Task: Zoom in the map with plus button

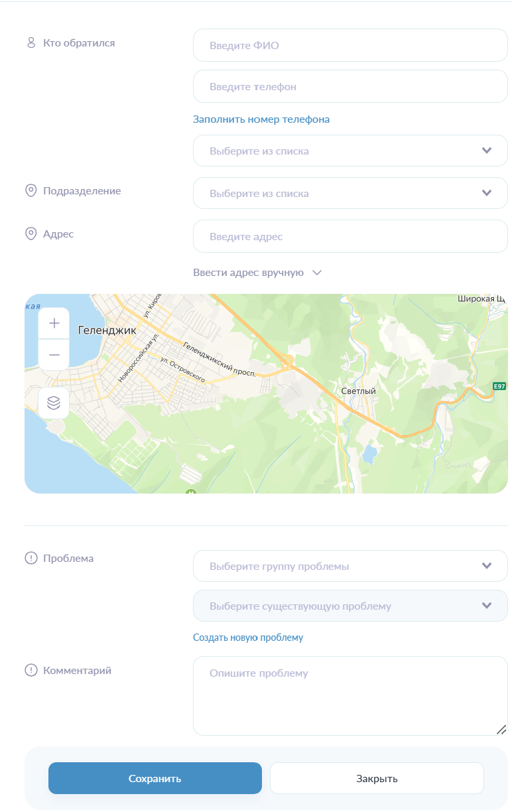Action: point(54,323)
